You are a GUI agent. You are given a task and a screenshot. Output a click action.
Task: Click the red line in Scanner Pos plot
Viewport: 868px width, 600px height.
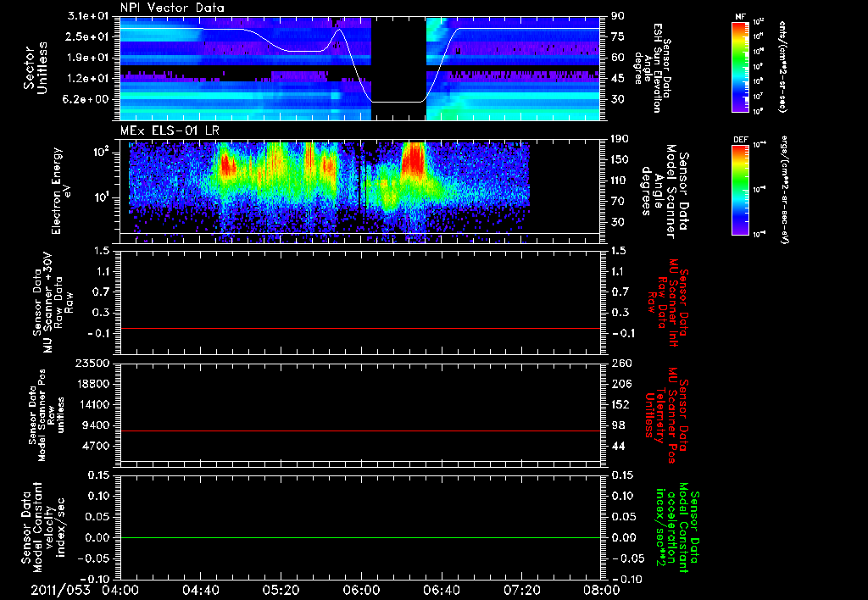click(360, 431)
